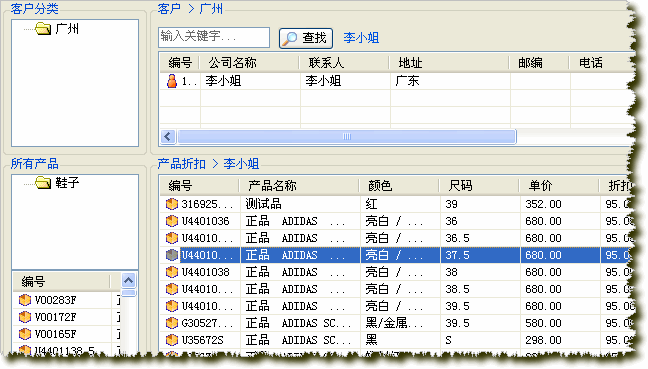
Task: Click the customer list horizontal scrollbar thumb
Action: pyautogui.click(x=347, y=136)
